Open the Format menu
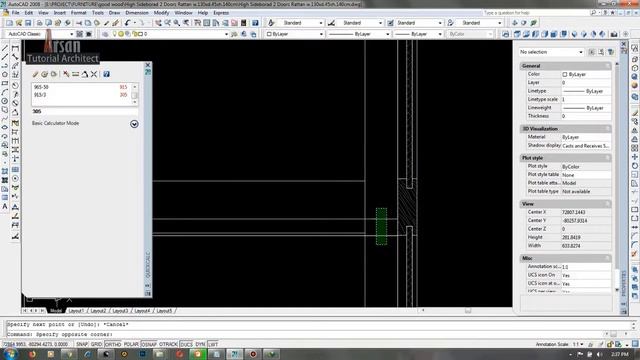640x360 pixels. (x=78, y=13)
